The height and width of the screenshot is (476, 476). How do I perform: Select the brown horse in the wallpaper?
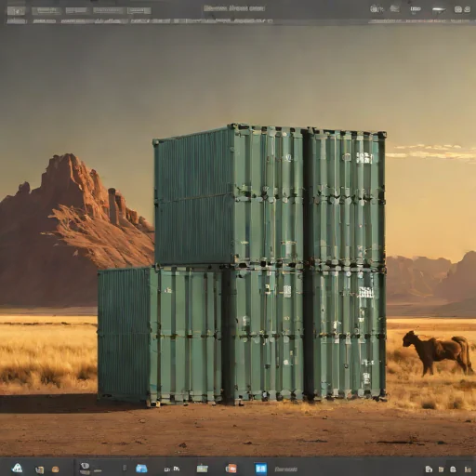[x=438, y=352]
